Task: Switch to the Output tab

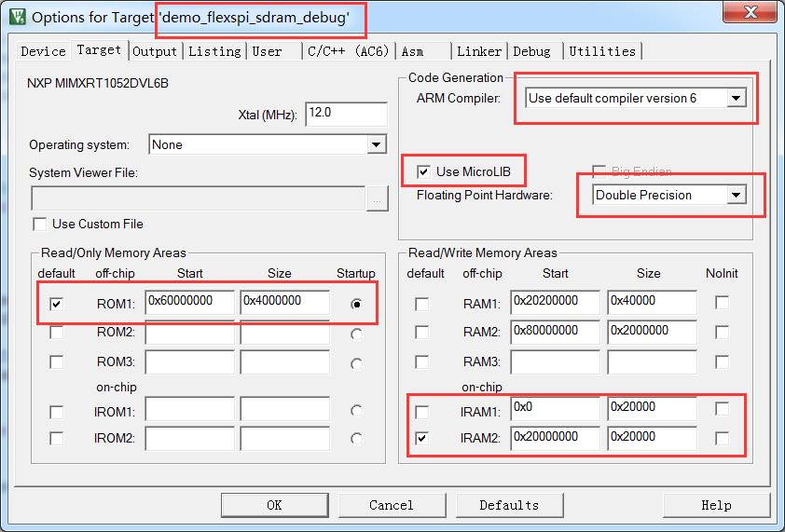Action: [155, 51]
